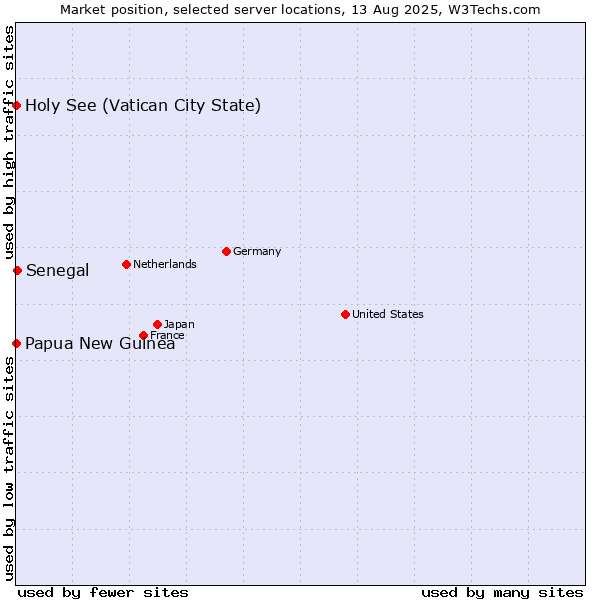Image resolution: width=600 pixels, height=600 pixels.
Task: Click the 'Germany' label
Action: [257, 251]
